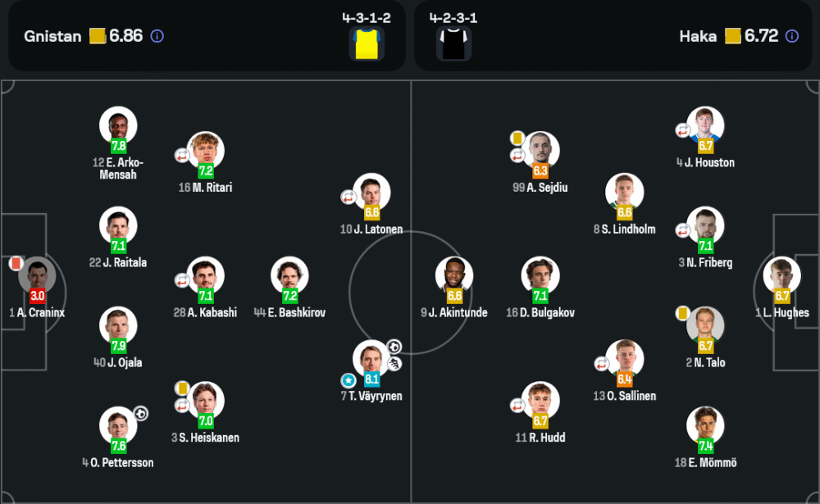Screen dimensions: 820x504
Task: Click E. Arko-Mensah's 7.8 rating badge
Action: (118, 147)
